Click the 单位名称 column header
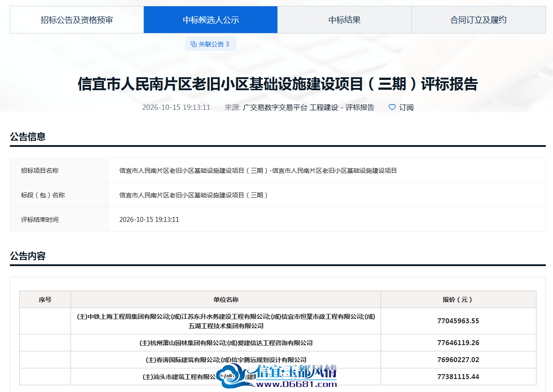This screenshot has width=553, height=392. pyautogui.click(x=226, y=300)
